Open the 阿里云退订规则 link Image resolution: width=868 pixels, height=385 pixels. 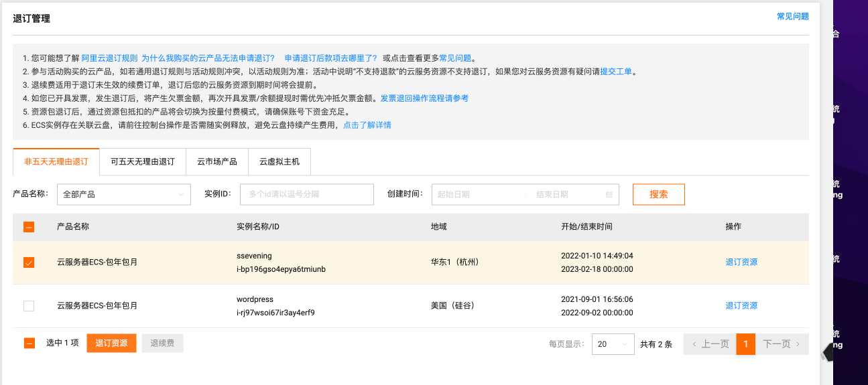[x=109, y=58]
